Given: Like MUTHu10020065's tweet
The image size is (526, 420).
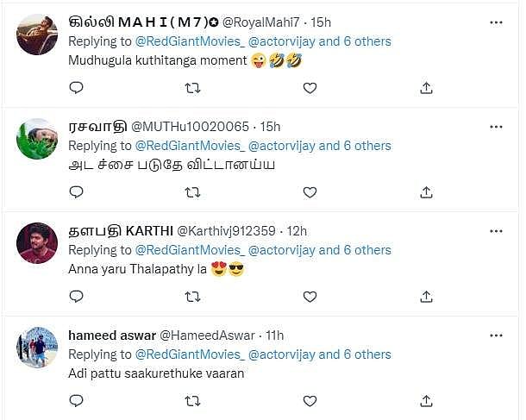Looking at the screenshot, I should point(310,191).
